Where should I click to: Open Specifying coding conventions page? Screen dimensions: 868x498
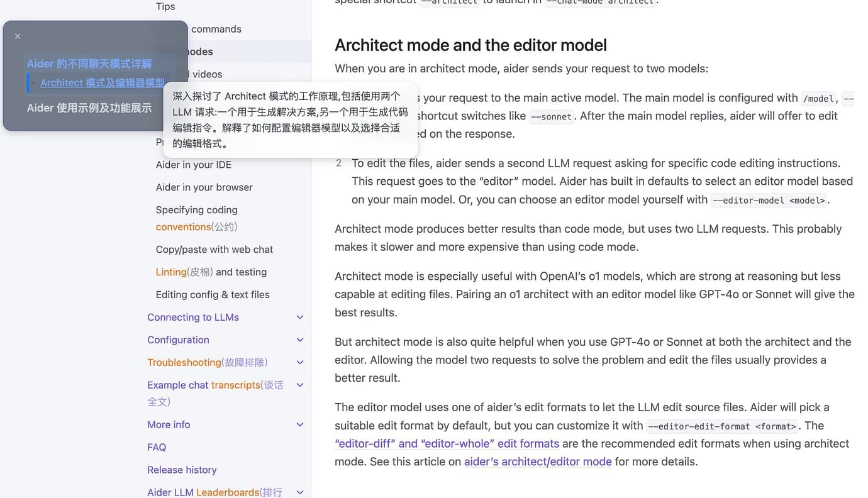tap(197, 218)
